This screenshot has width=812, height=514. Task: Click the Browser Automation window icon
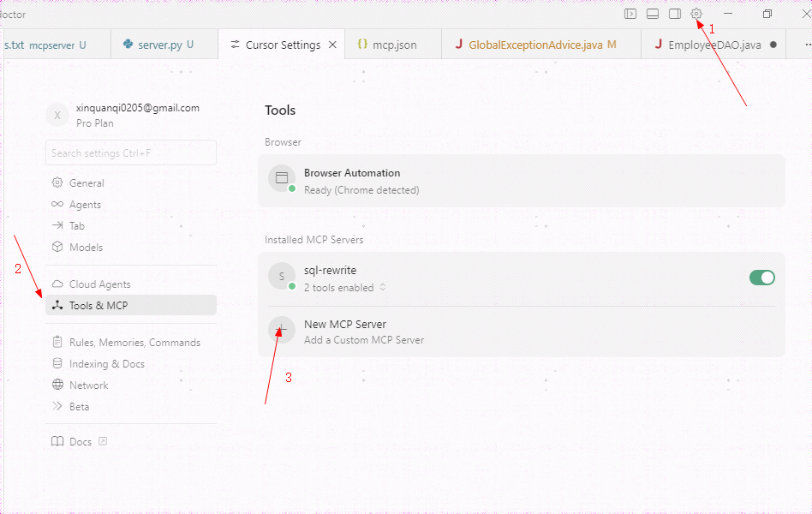click(x=282, y=177)
